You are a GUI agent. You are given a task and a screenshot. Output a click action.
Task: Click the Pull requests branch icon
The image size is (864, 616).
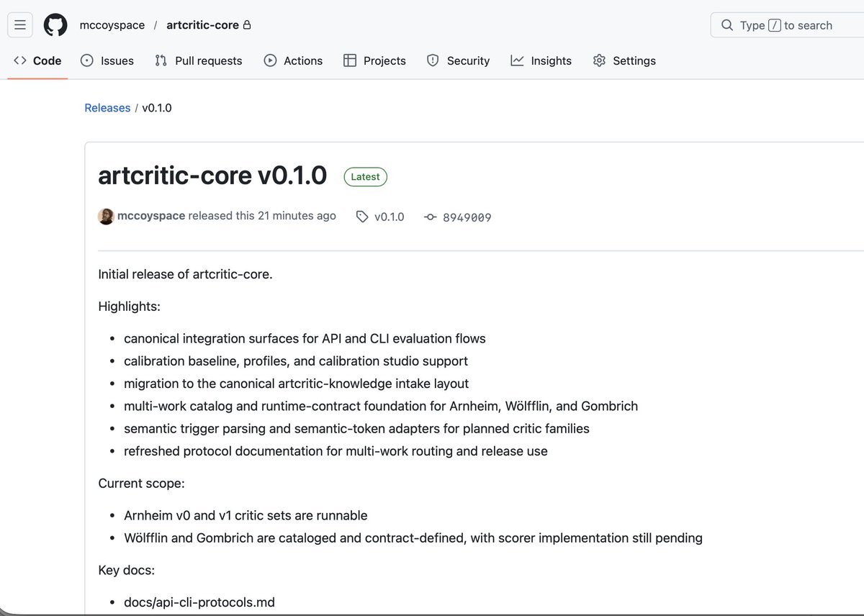pyautogui.click(x=161, y=60)
